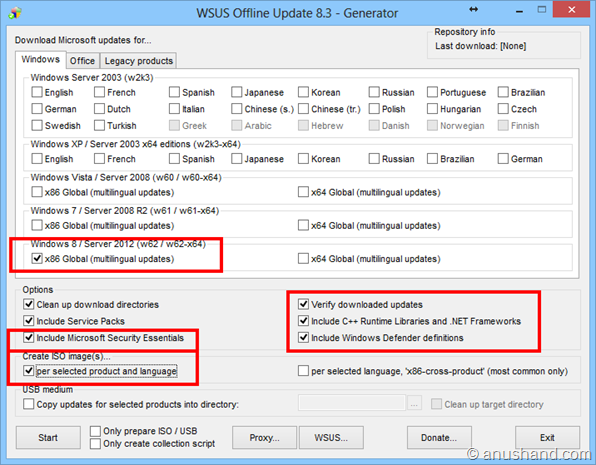
Task: Check English under Windows Server 2003
Action: 37,92
